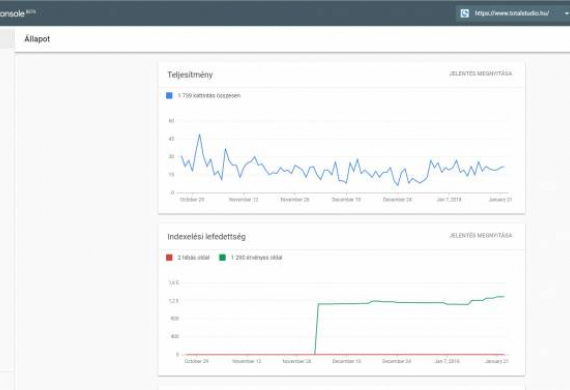Select the Állapot page heading
This screenshot has width=570, height=390.
point(37,39)
